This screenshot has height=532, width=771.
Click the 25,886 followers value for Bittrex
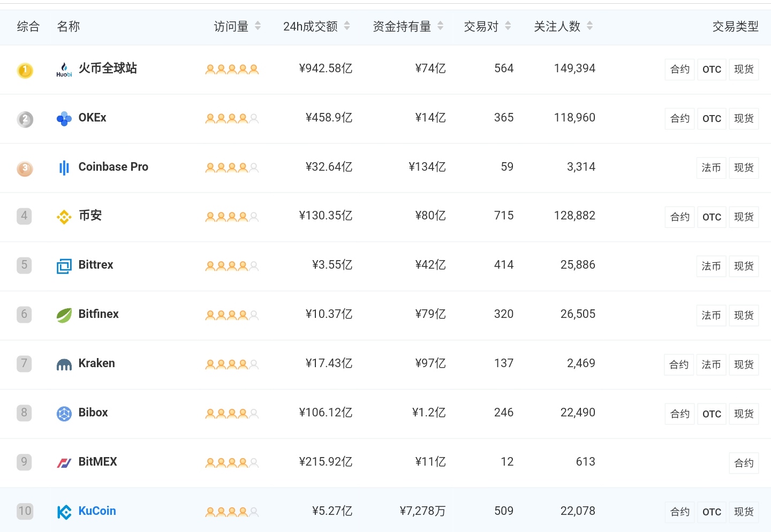pyautogui.click(x=578, y=265)
